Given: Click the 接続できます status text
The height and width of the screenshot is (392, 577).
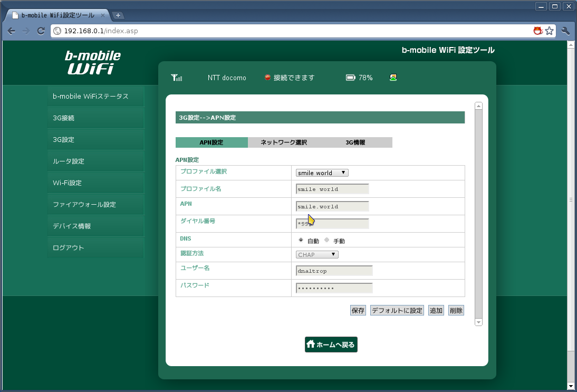Looking at the screenshot, I should click(294, 78).
